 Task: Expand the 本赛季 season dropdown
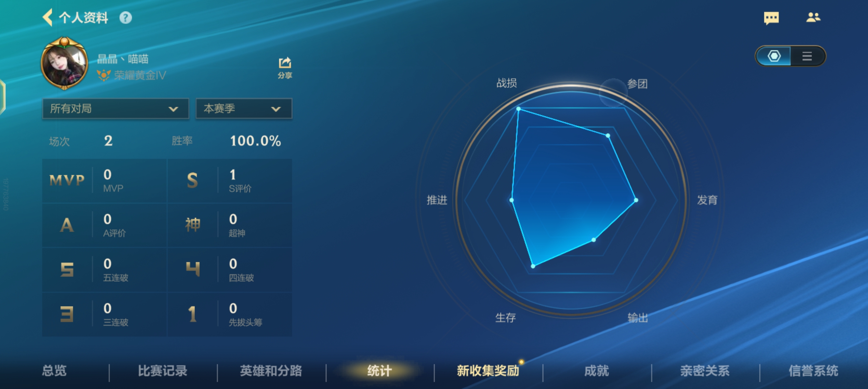coord(244,108)
